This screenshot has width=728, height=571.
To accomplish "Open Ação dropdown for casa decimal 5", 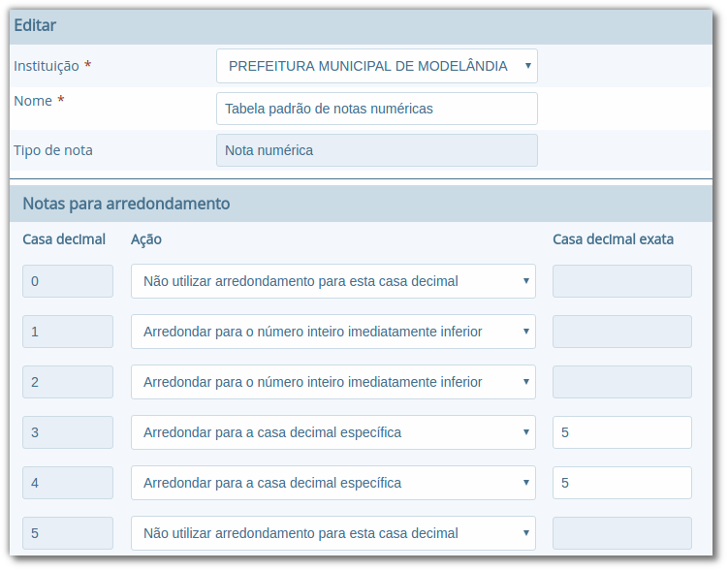I will pos(332,533).
